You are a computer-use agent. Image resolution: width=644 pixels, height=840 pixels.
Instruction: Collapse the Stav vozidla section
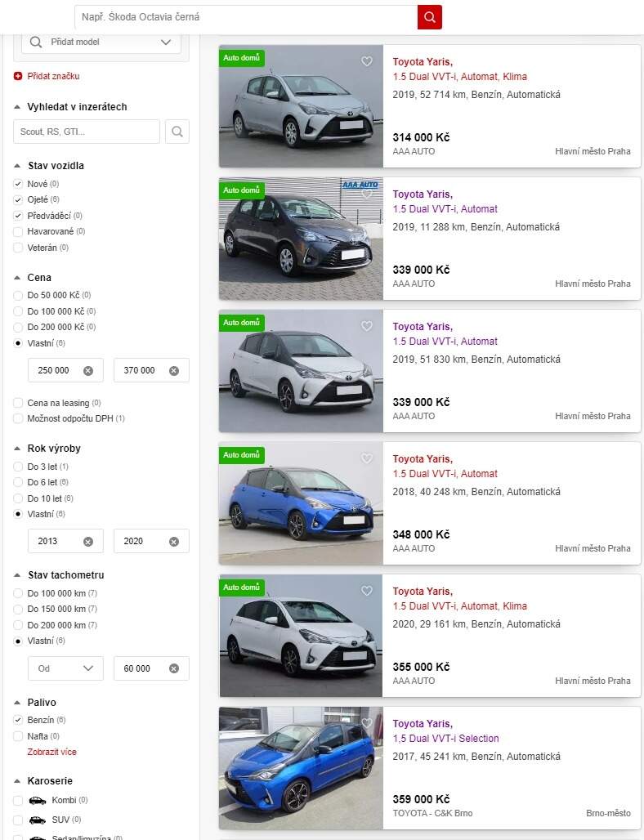(x=17, y=166)
